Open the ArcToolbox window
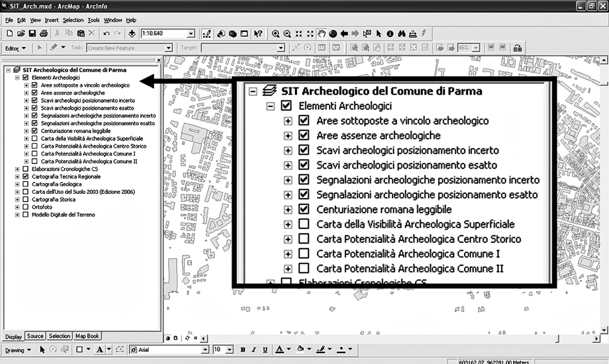Viewport: 609px width, 364px height. click(233, 33)
